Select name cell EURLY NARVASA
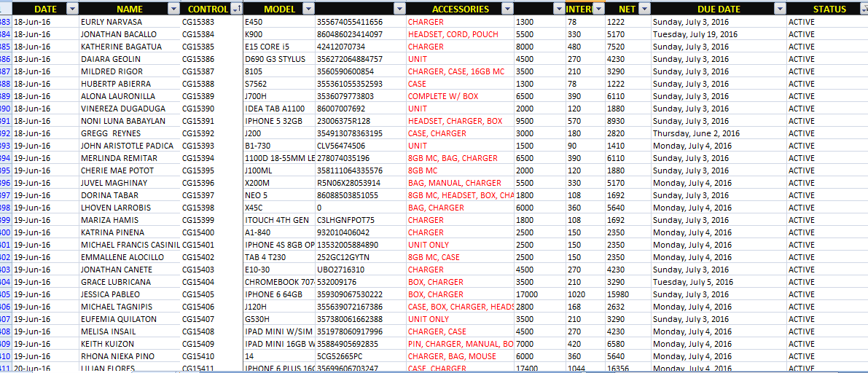 point(130,22)
